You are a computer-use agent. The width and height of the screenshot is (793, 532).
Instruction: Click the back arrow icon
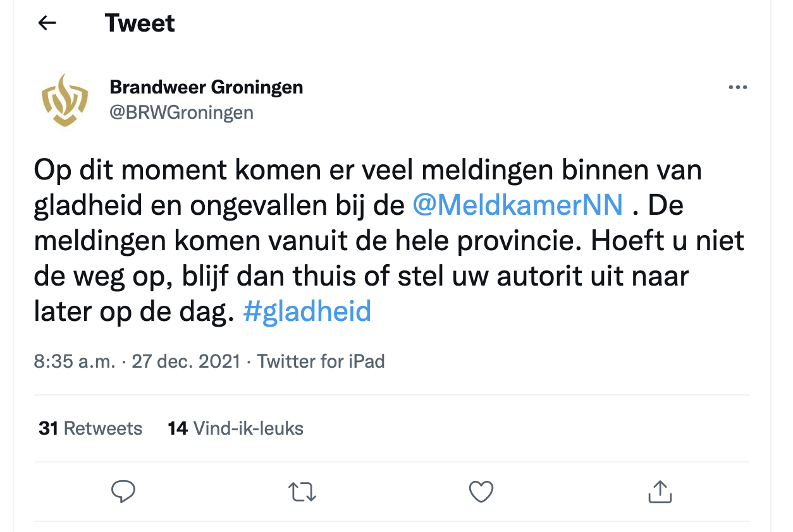pyautogui.click(x=47, y=23)
